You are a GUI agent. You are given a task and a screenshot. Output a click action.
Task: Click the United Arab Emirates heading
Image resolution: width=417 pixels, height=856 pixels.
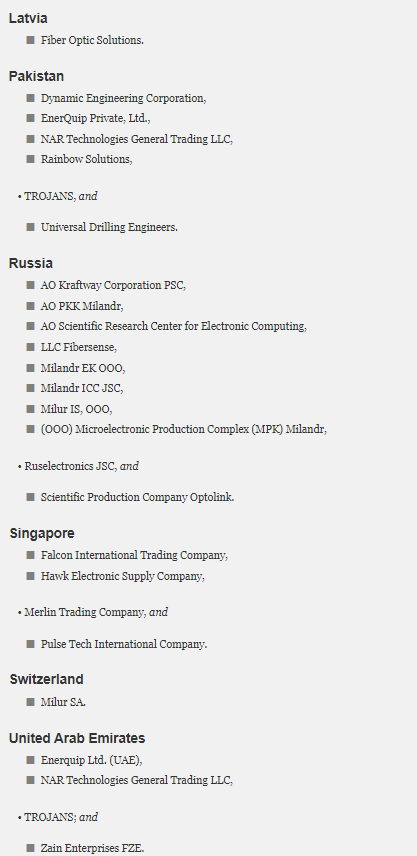coord(77,738)
